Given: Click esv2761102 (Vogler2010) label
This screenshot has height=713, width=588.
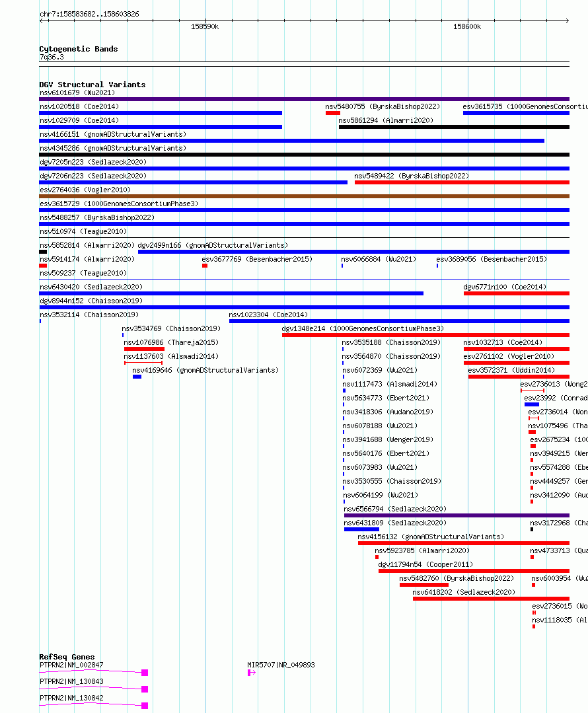Looking at the screenshot, I should (x=509, y=357).
